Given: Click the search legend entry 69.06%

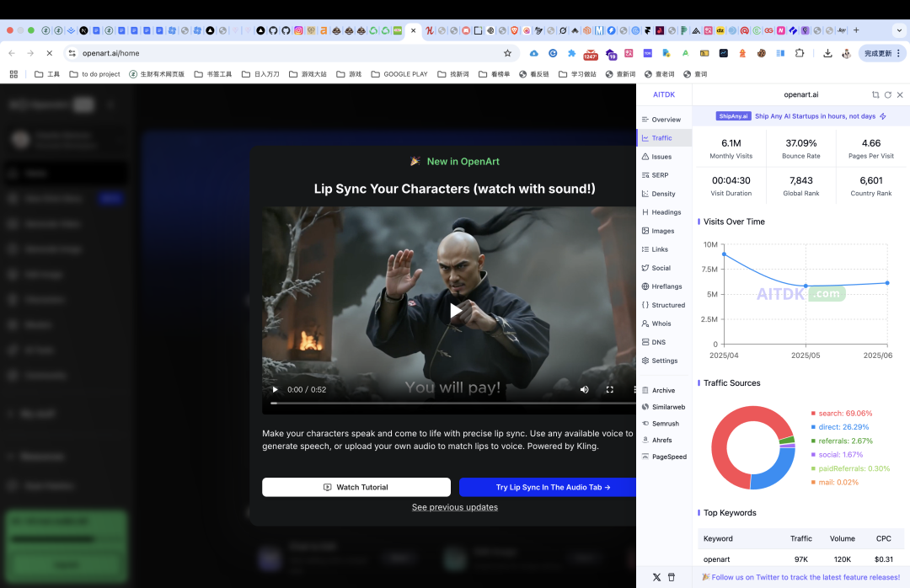Looking at the screenshot, I should (842, 414).
